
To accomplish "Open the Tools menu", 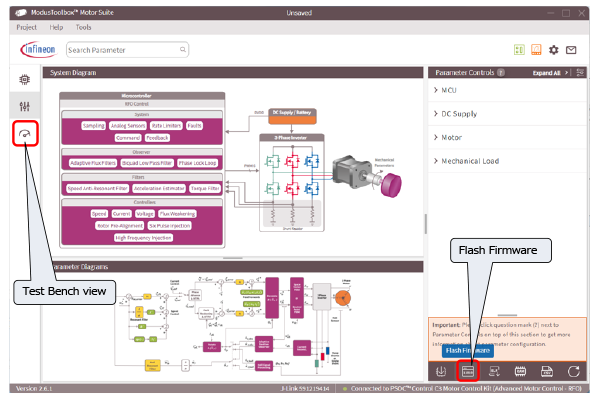I will click(x=83, y=27).
